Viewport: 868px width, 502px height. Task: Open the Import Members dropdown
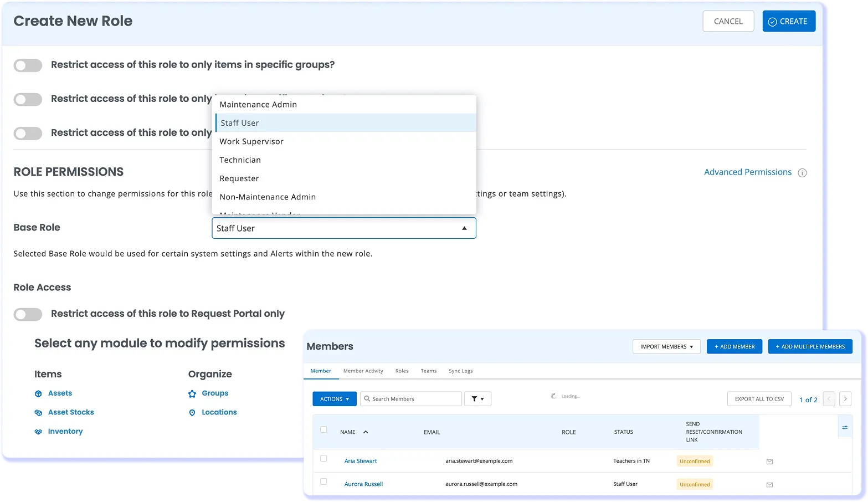(x=666, y=347)
